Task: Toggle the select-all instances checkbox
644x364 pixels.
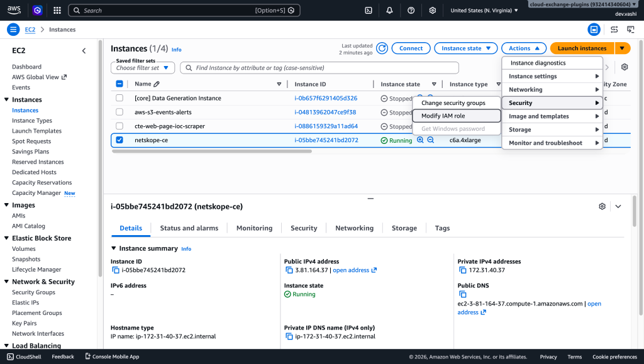Action: tap(119, 84)
